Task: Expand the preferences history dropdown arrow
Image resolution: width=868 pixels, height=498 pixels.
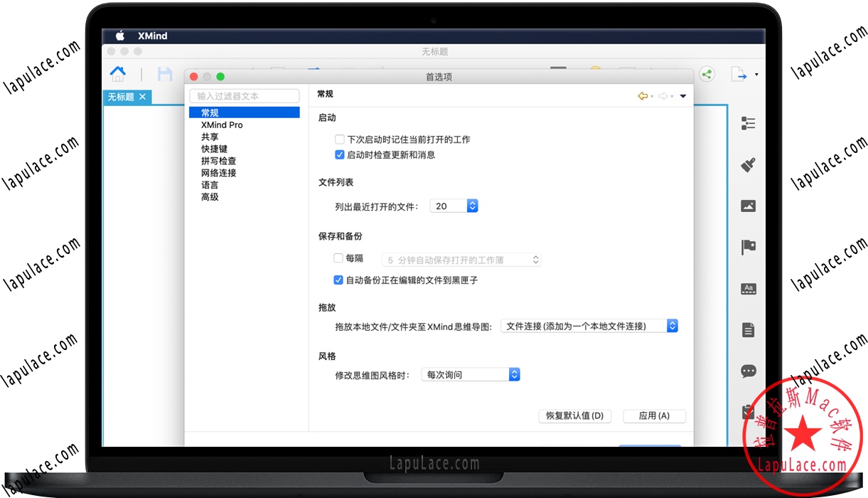Action: coord(682,95)
